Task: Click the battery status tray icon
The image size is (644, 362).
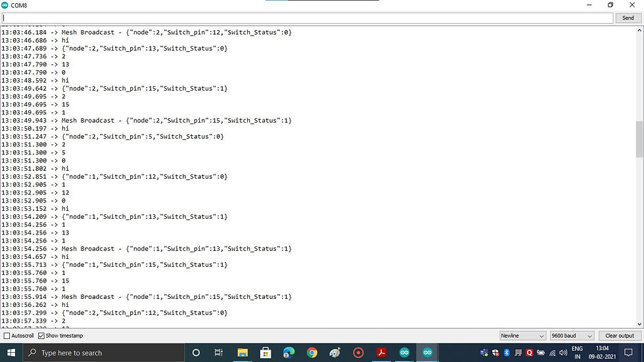Action: (541, 353)
